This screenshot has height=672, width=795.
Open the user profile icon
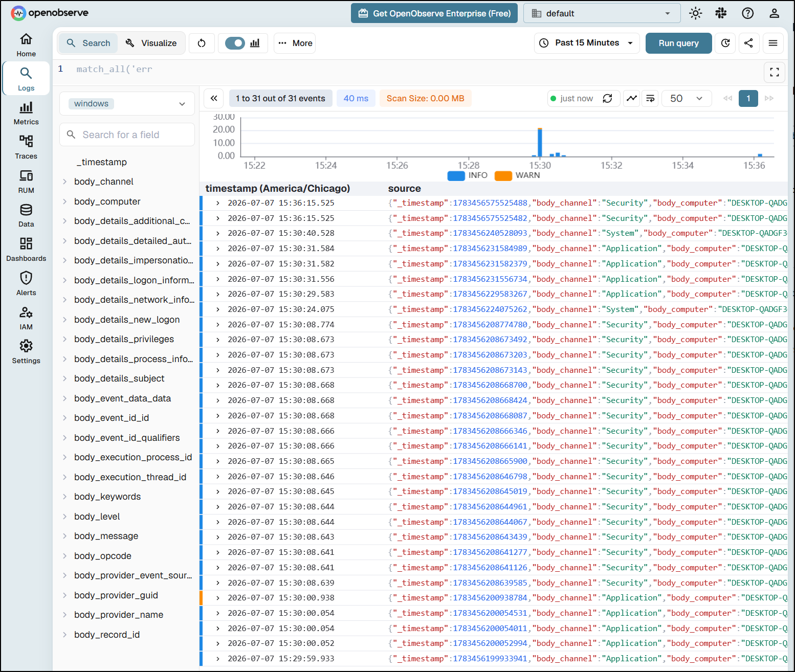click(775, 13)
